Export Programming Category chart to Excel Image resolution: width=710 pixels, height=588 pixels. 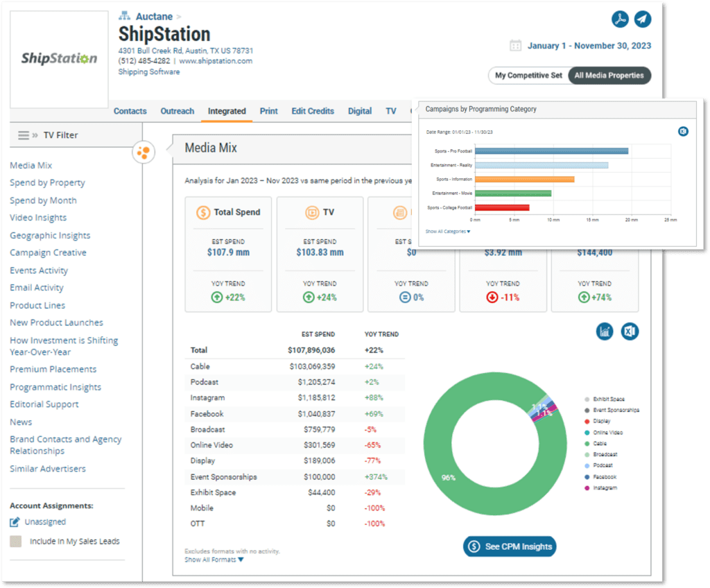[x=683, y=131]
